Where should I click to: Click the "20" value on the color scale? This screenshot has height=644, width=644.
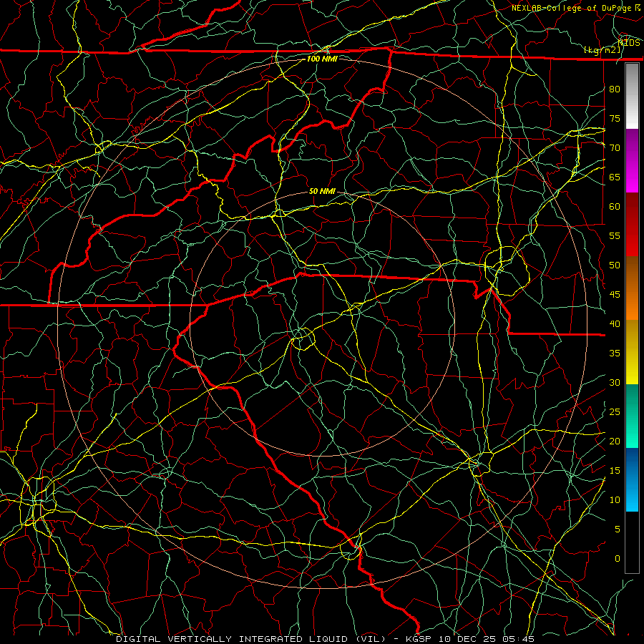click(615, 441)
